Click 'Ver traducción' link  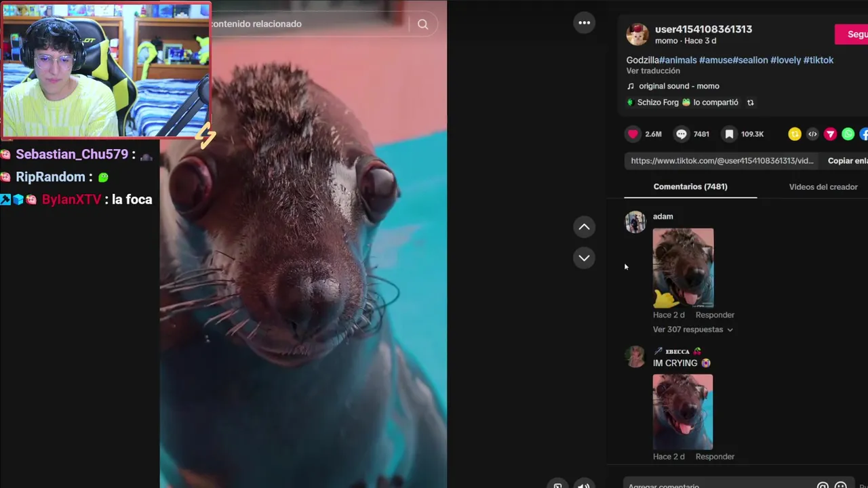click(x=653, y=70)
